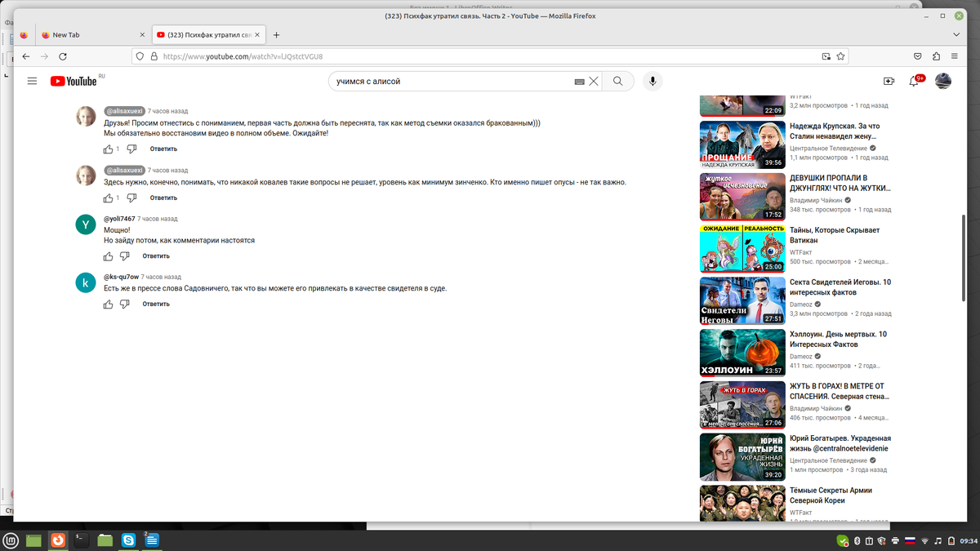Open the 09:34 clock calendar
Viewport: 980px width, 551px height.
[968, 540]
